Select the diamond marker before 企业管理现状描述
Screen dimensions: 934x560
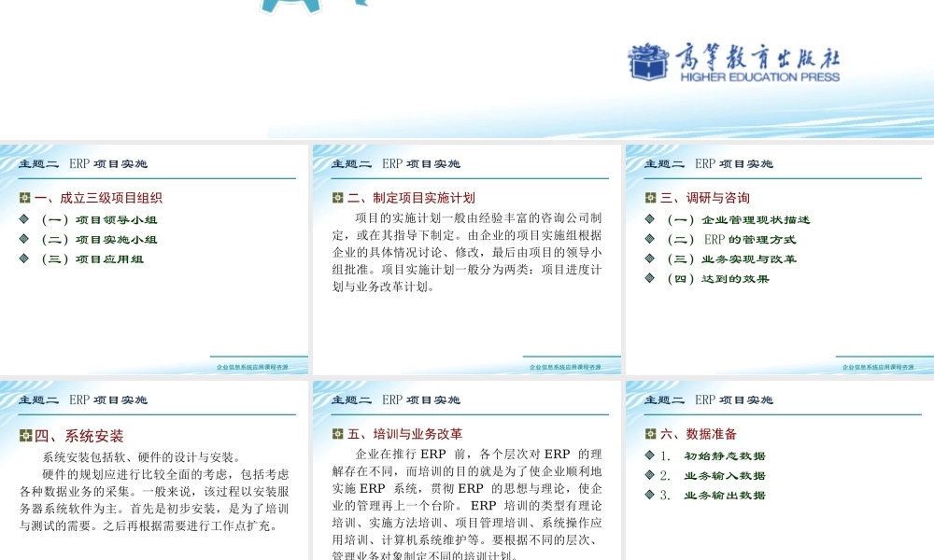[x=649, y=218]
